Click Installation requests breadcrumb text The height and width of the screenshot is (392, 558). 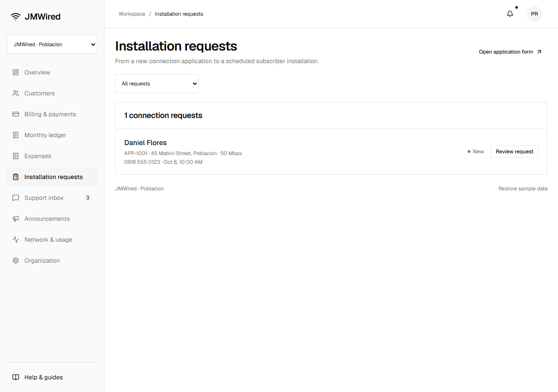(x=179, y=14)
